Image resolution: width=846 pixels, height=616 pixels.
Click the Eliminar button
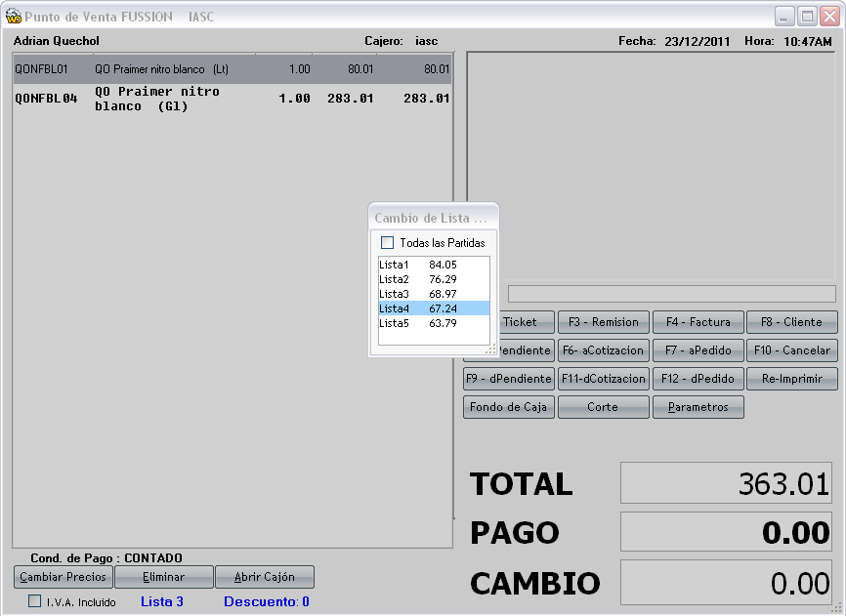[x=164, y=577]
